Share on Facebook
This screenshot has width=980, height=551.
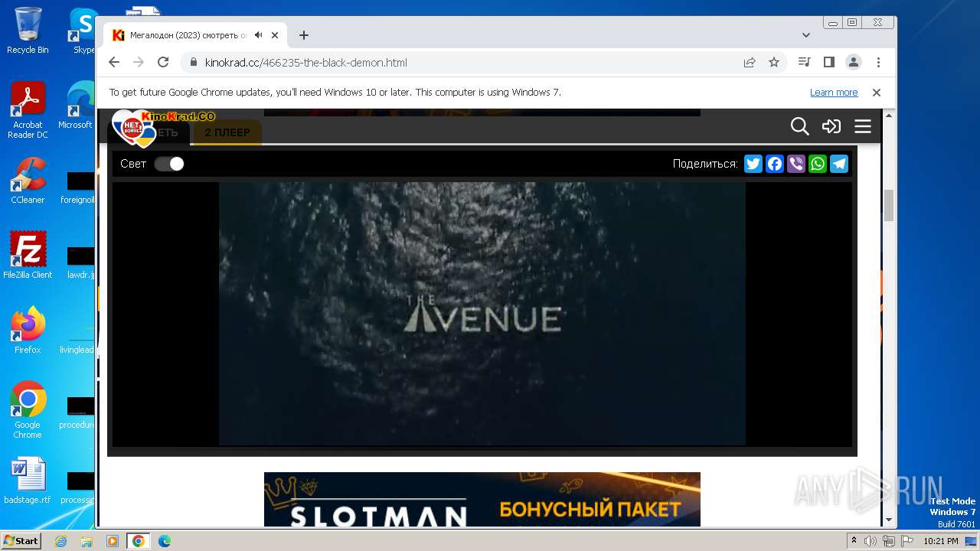tap(775, 164)
